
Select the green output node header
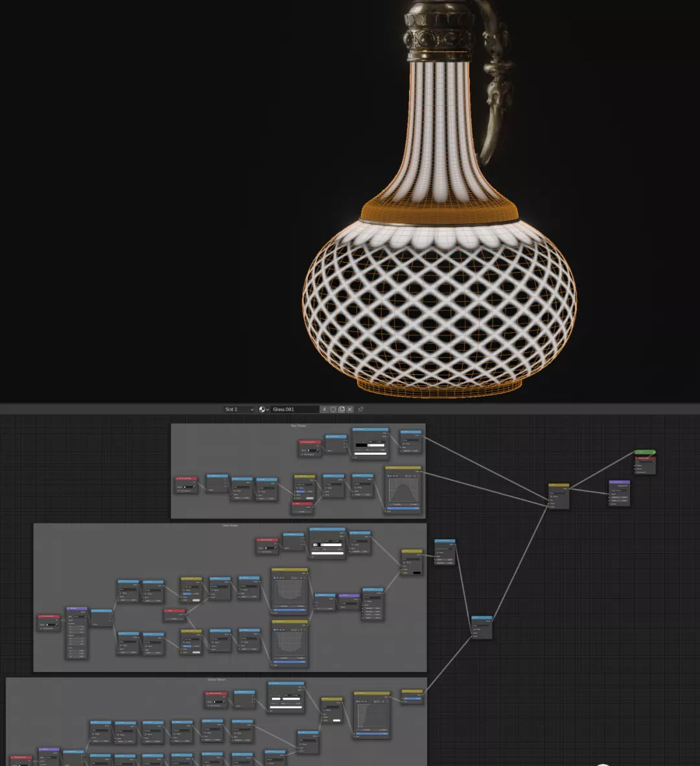pyautogui.click(x=645, y=452)
